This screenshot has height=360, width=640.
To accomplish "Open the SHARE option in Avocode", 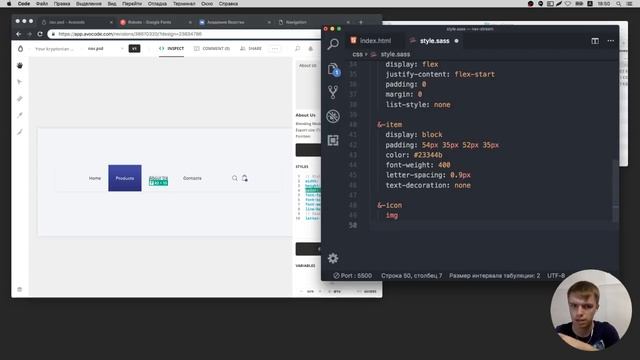I will pyautogui.click(x=251, y=49).
